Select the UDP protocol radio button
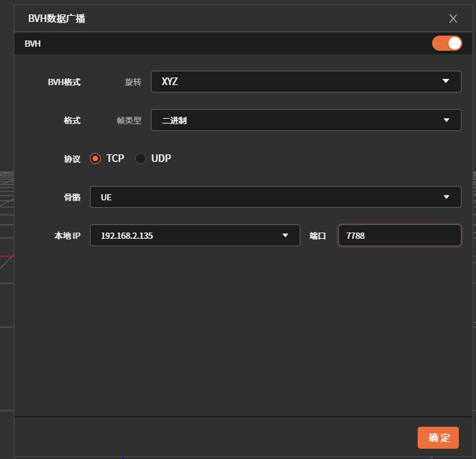Screen dimensions: 476x459 tap(141, 158)
